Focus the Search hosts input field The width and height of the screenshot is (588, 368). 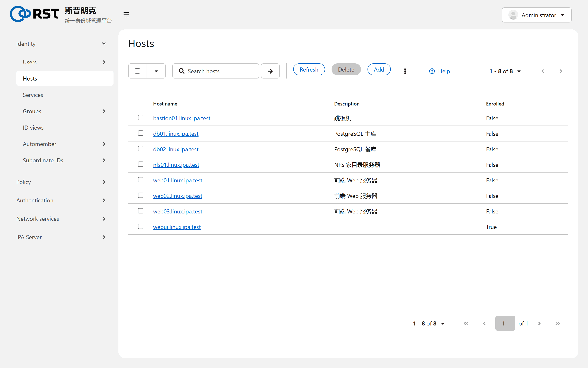pyautogui.click(x=216, y=71)
